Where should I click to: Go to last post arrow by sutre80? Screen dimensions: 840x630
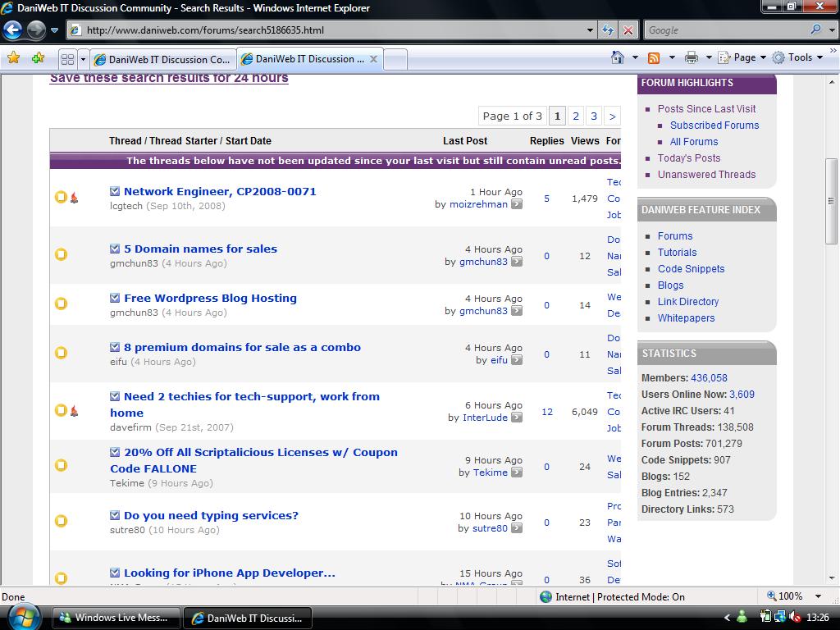pyautogui.click(x=517, y=528)
